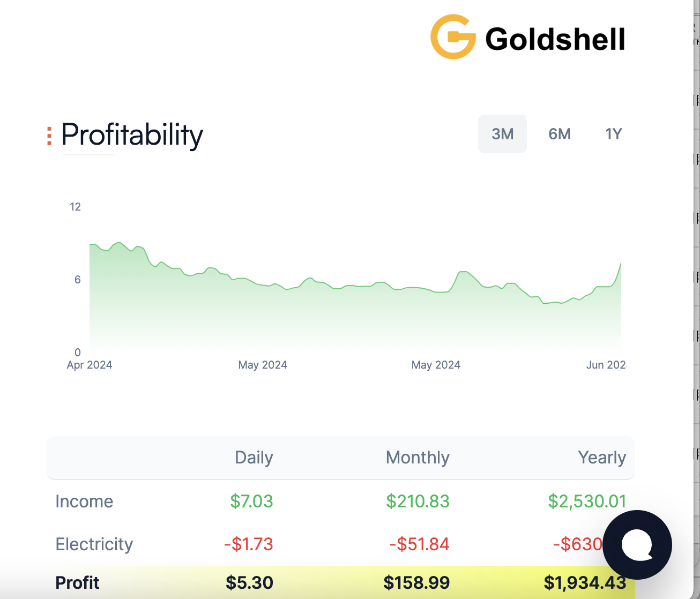Screen dimensions: 700x599
Task: Click the orange dots beside Profitability
Action: [x=49, y=136]
